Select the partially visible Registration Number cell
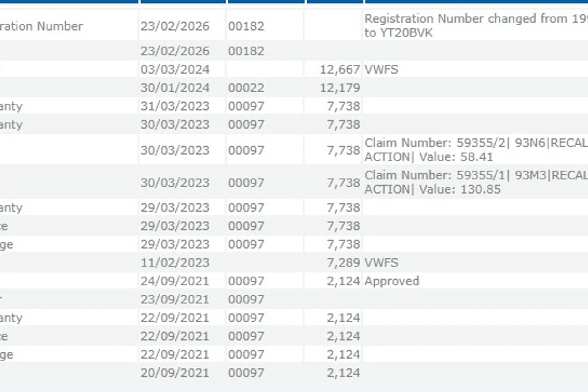The image size is (588, 392). pyautogui.click(x=41, y=26)
